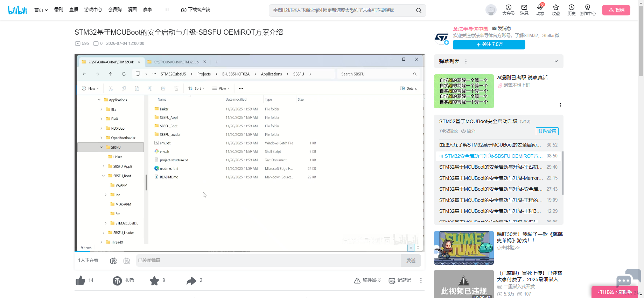Open the 消息 messages icon

pyautogui.click(x=524, y=10)
